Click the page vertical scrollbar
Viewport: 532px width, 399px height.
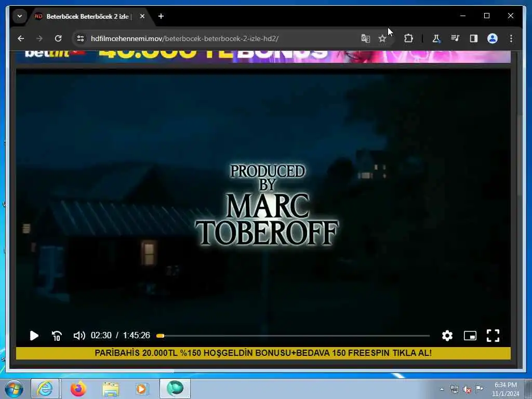519,156
